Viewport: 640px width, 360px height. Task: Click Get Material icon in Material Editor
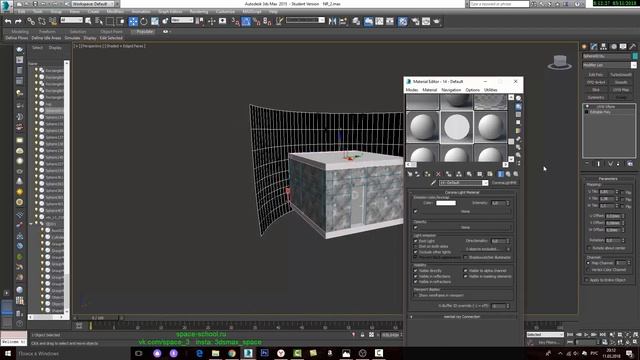[409, 174]
